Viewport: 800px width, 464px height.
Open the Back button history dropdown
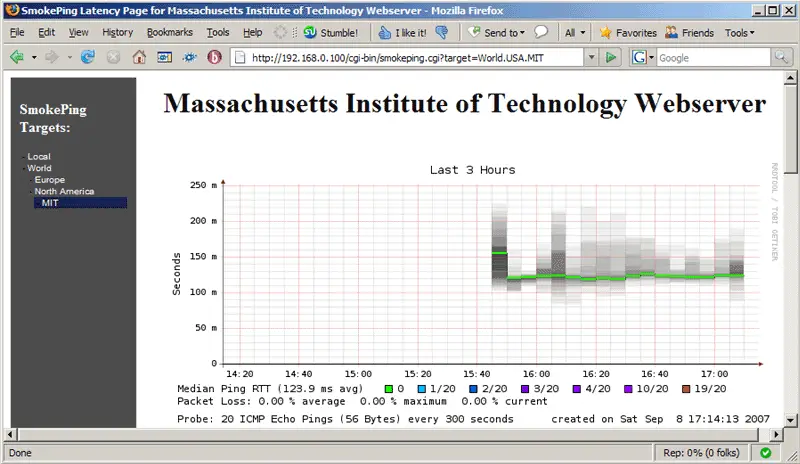(34, 58)
